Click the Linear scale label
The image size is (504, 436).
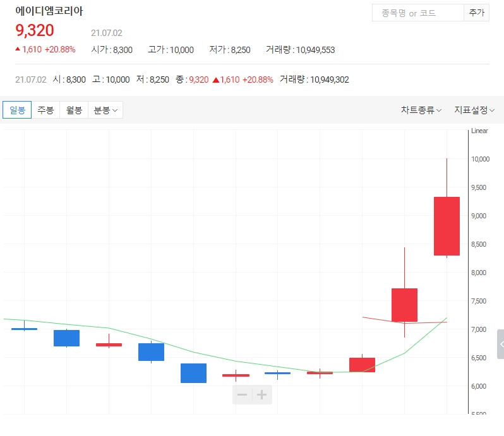coord(479,131)
